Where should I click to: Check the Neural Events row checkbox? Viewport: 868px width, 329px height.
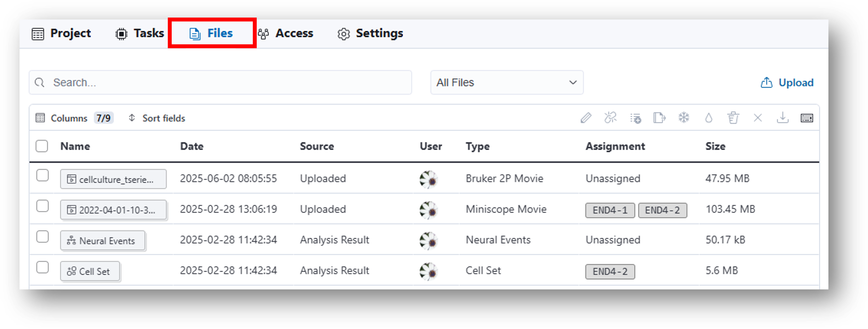pos(42,237)
